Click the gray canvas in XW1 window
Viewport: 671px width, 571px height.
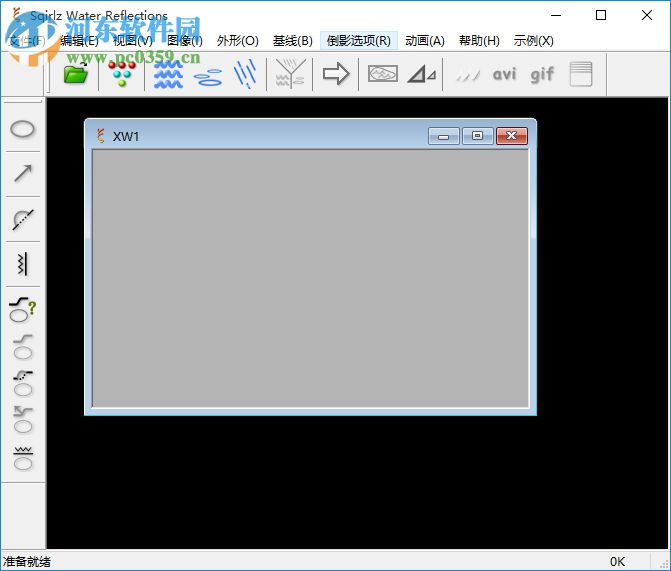(311, 278)
